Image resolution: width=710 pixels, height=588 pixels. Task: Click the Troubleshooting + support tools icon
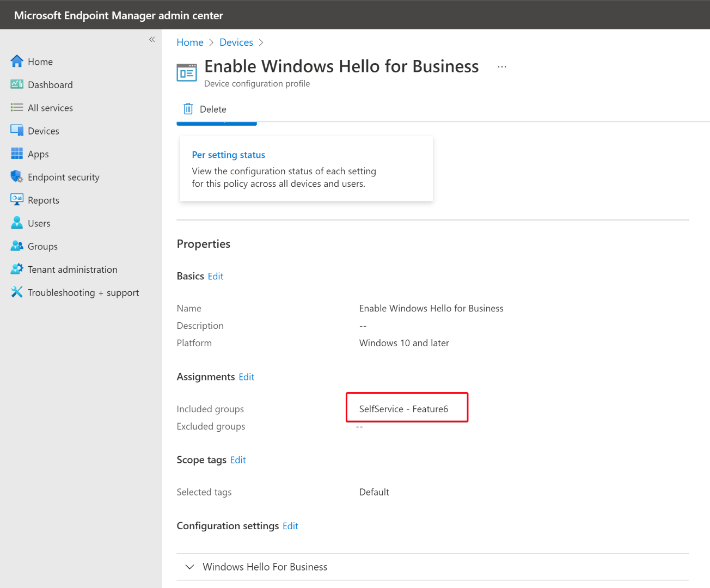17,292
